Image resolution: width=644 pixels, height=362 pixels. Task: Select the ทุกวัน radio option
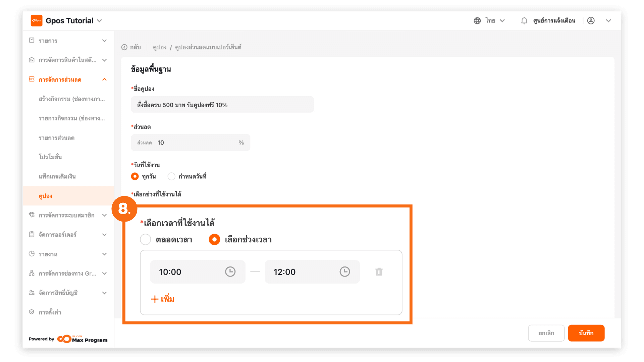point(135,176)
